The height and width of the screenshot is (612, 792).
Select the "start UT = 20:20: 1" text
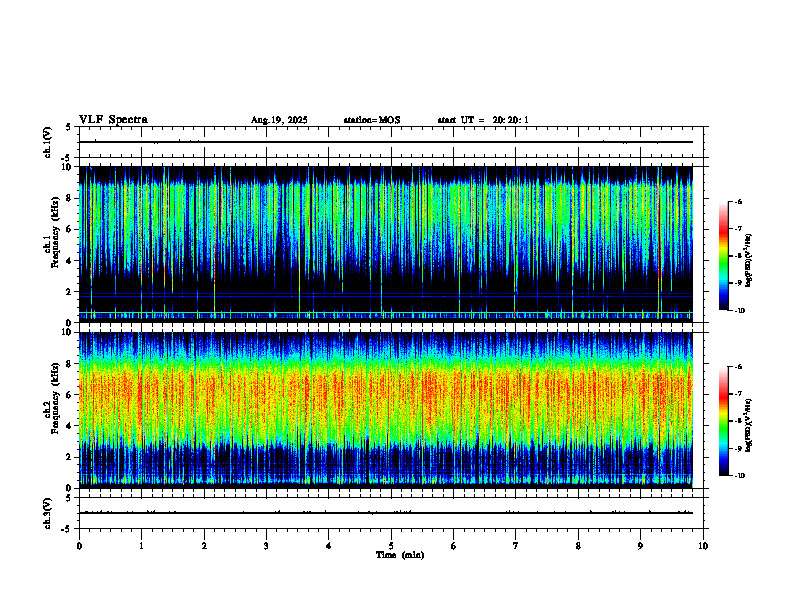[483, 120]
